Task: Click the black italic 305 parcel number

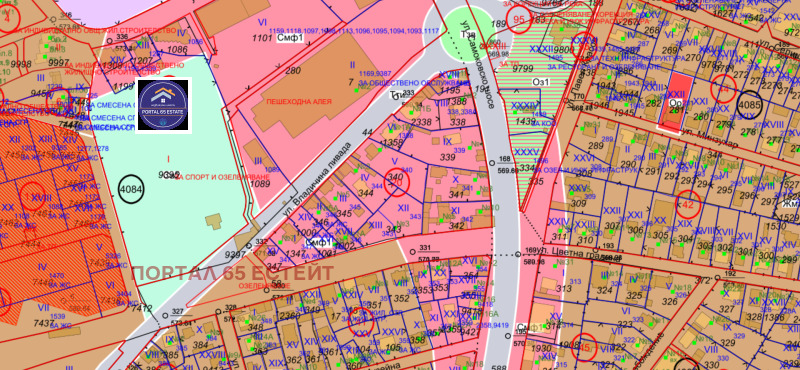Action: pos(660,235)
